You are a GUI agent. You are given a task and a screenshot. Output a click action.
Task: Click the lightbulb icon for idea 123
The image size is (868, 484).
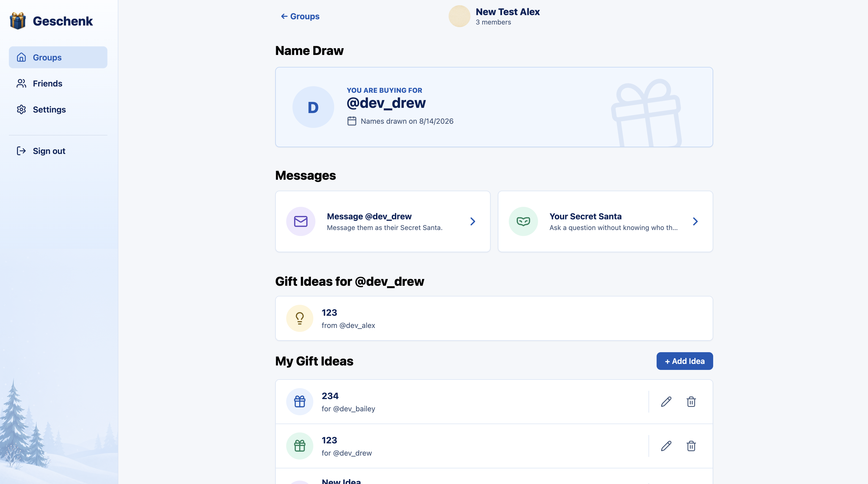point(299,318)
